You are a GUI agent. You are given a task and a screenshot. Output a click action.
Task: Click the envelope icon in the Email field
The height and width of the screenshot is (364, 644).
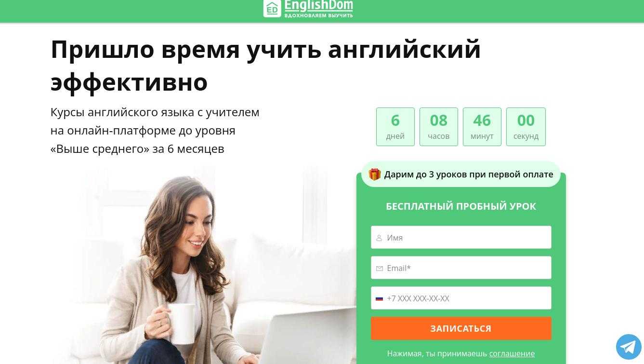[379, 269]
